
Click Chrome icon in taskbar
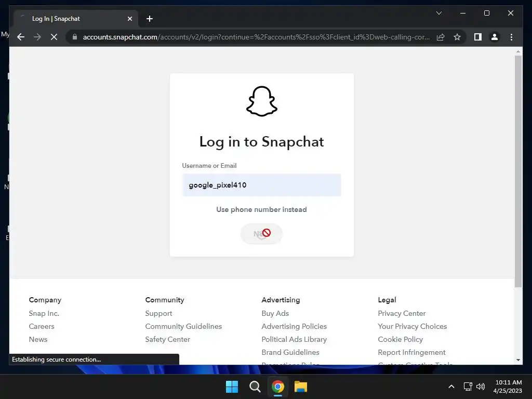pyautogui.click(x=278, y=387)
